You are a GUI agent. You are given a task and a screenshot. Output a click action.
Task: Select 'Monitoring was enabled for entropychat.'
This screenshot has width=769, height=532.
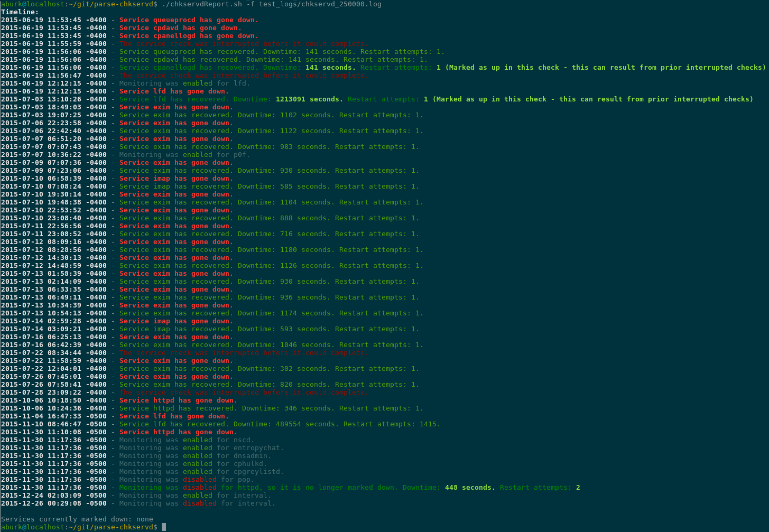[x=202, y=448]
